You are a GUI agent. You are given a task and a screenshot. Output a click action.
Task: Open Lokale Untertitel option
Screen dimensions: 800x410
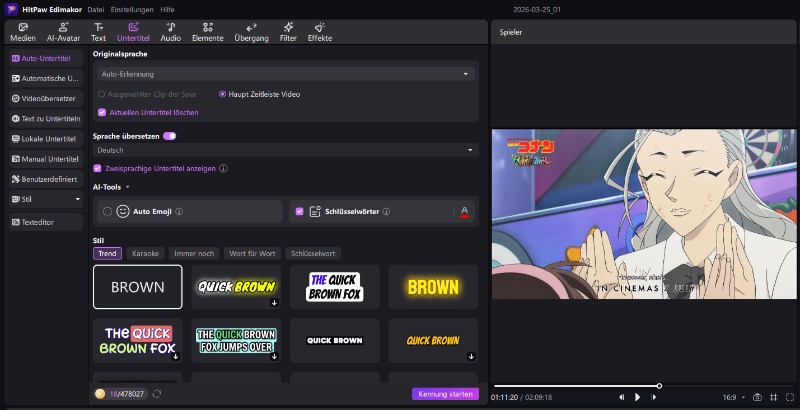pyautogui.click(x=46, y=139)
